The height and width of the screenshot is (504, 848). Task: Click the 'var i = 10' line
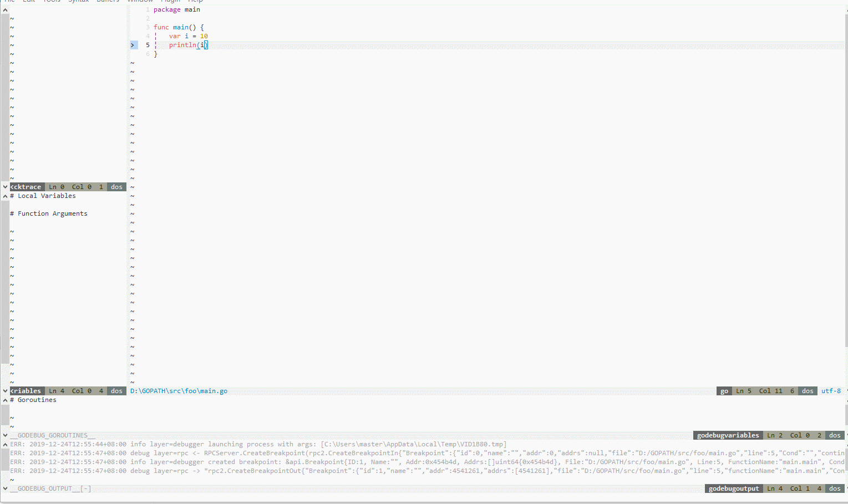(x=189, y=36)
